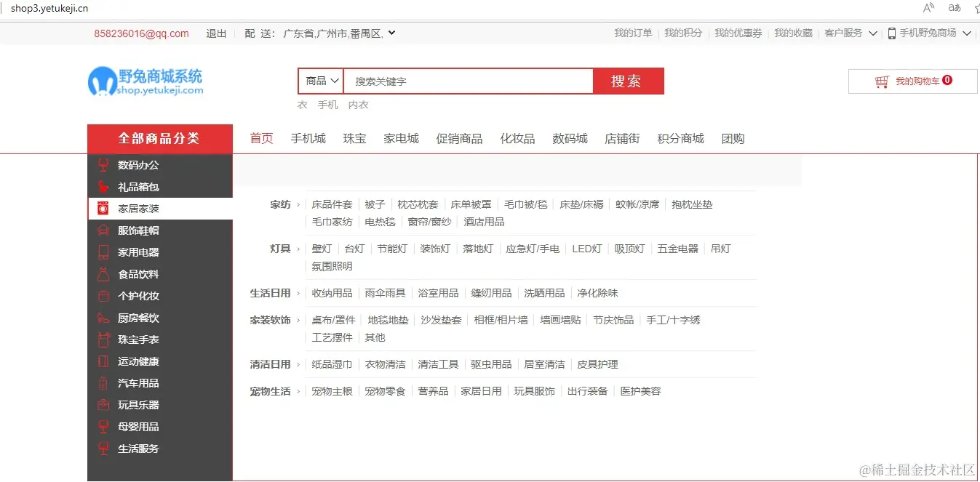
Task: Open the 收纳用品 subcategory link
Action: [332, 294]
